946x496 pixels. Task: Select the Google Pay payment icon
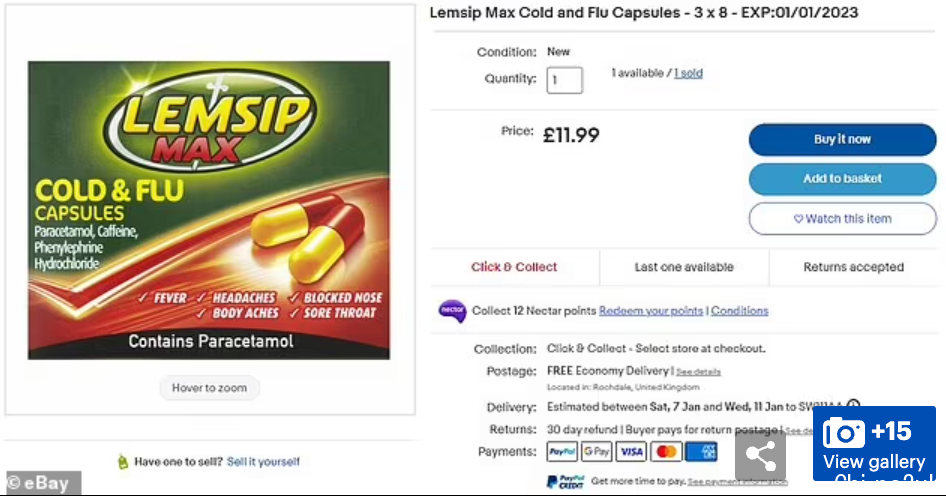click(597, 451)
